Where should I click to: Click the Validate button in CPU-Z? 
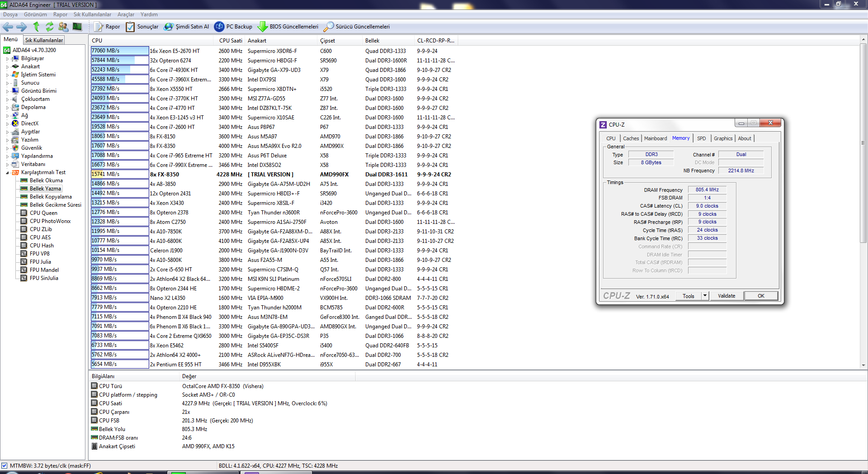(x=726, y=296)
